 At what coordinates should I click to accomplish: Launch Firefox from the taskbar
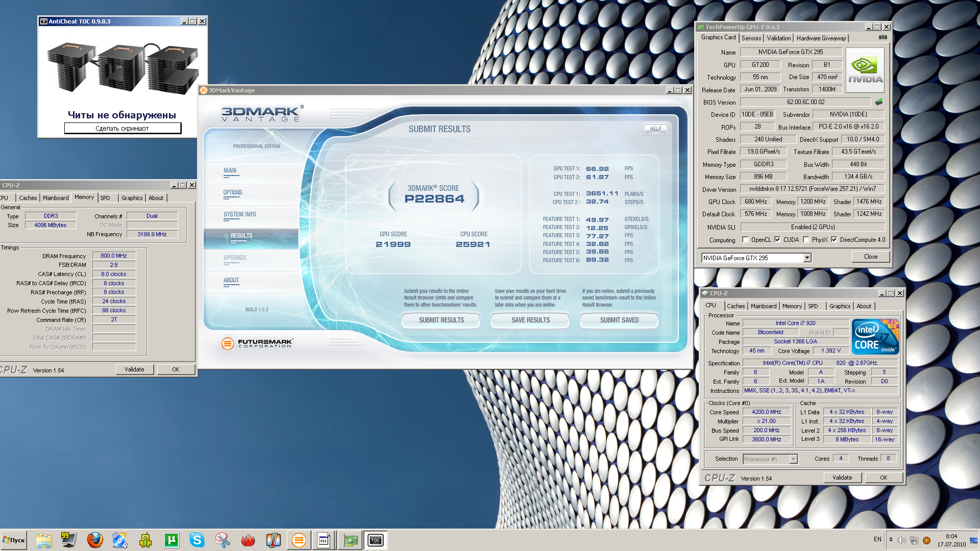95,540
